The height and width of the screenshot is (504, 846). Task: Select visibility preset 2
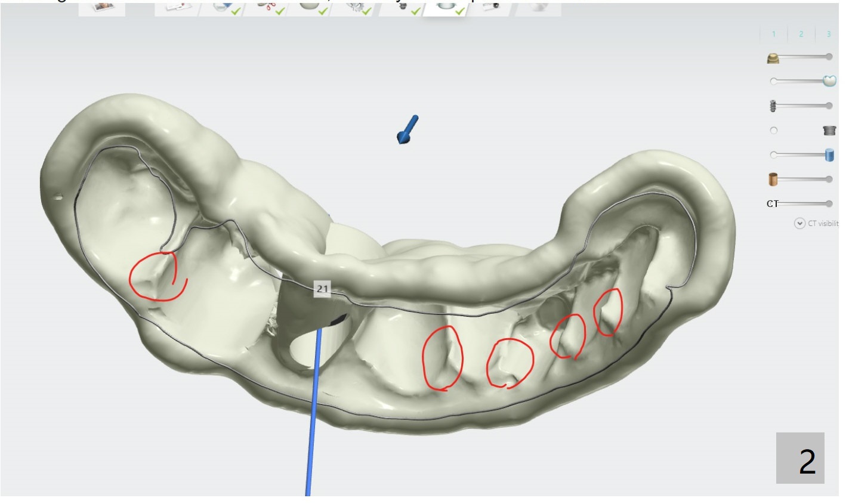[801, 34]
